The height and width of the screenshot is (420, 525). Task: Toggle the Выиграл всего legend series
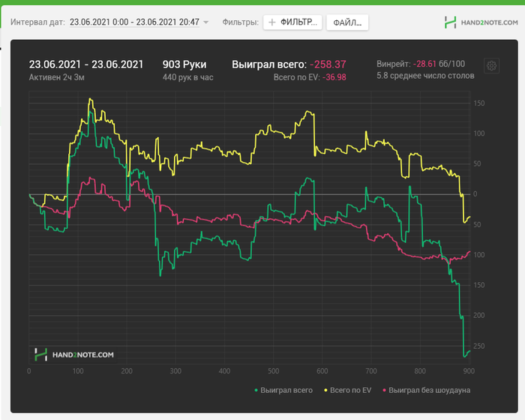coord(283,390)
